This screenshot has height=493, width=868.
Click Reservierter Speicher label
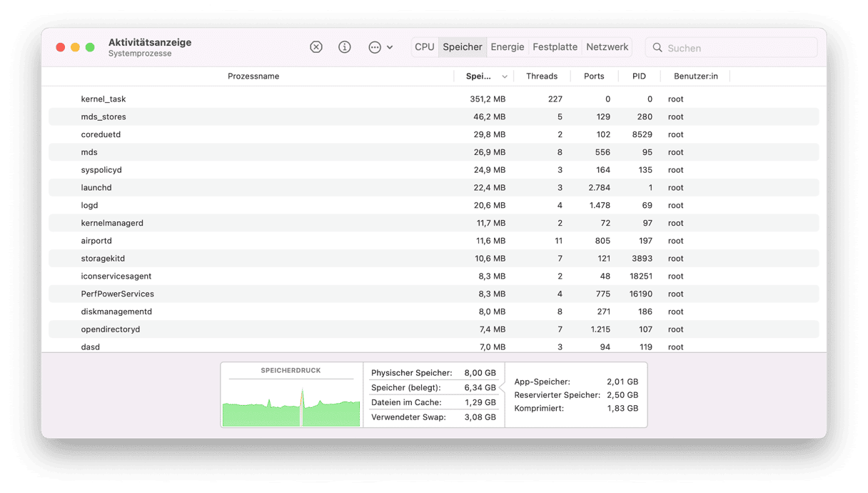557,395
